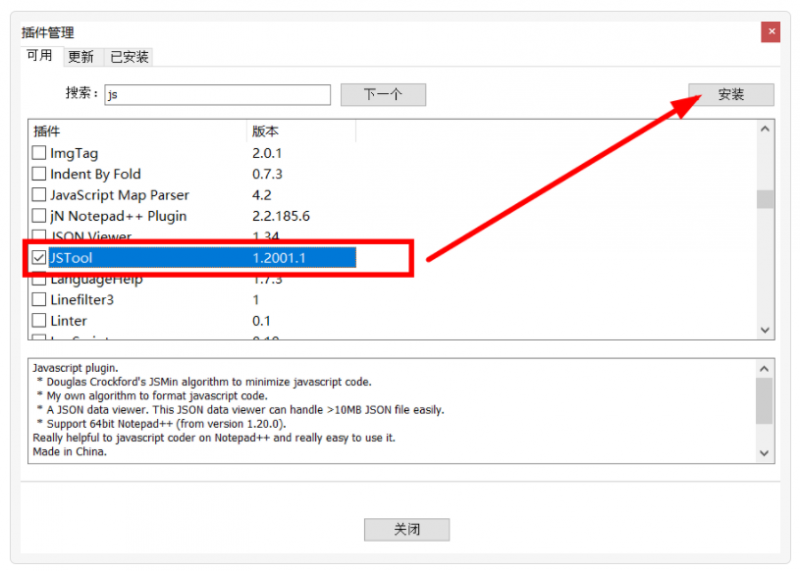Sort list by 版本 column header
The image size is (800, 571).
click(300, 131)
